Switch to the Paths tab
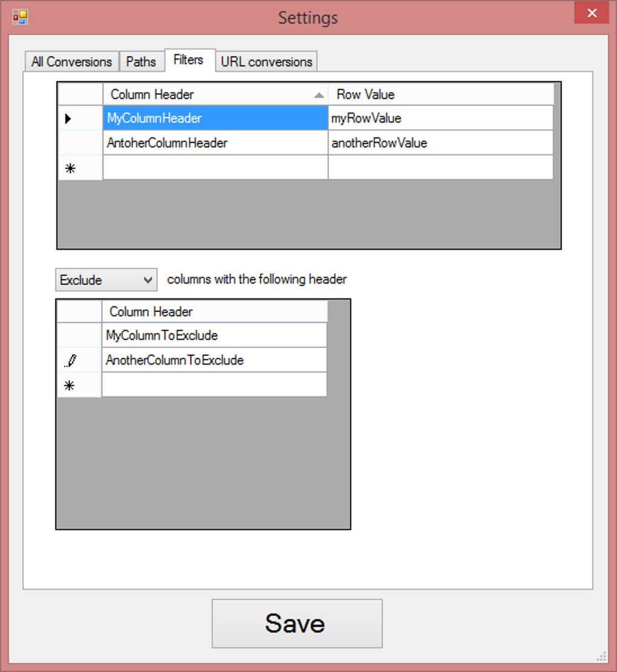The width and height of the screenshot is (617, 672). 141,61
